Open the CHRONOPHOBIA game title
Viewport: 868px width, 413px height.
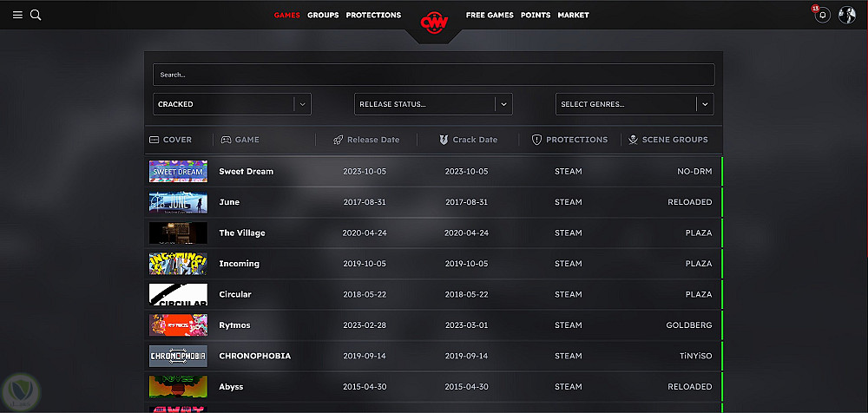pos(254,356)
